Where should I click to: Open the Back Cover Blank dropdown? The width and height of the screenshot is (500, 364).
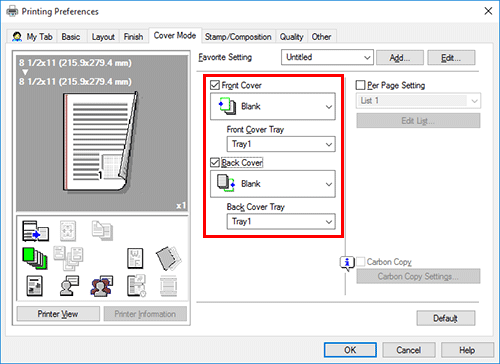coord(273,184)
